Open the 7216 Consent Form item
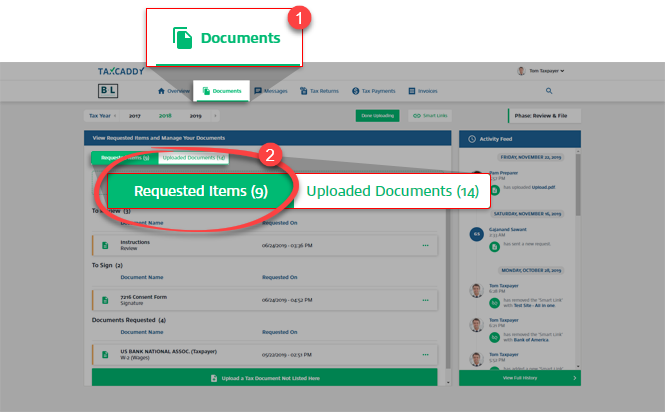The width and height of the screenshot is (665, 412). click(265, 300)
